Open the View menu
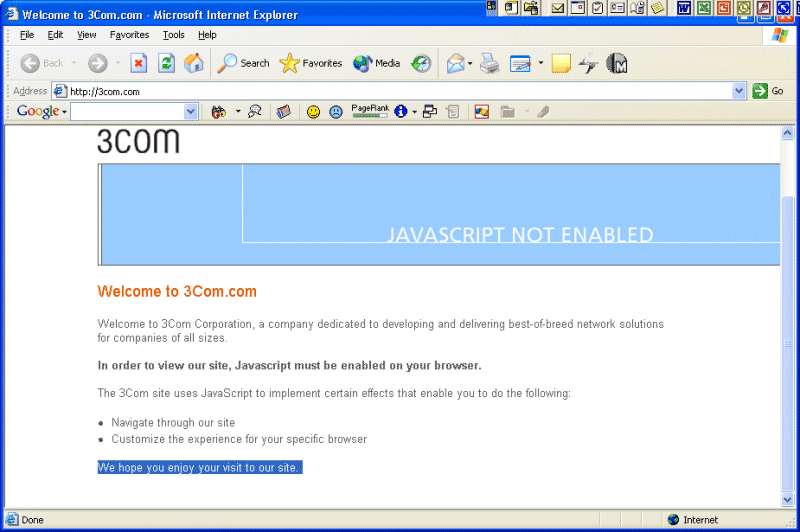Image resolution: width=800 pixels, height=532 pixels. (86, 35)
